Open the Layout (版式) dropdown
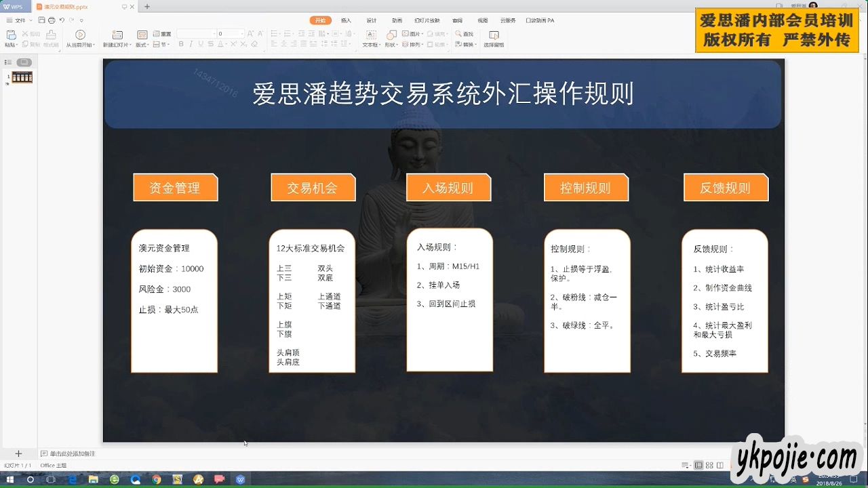 pyautogui.click(x=142, y=45)
